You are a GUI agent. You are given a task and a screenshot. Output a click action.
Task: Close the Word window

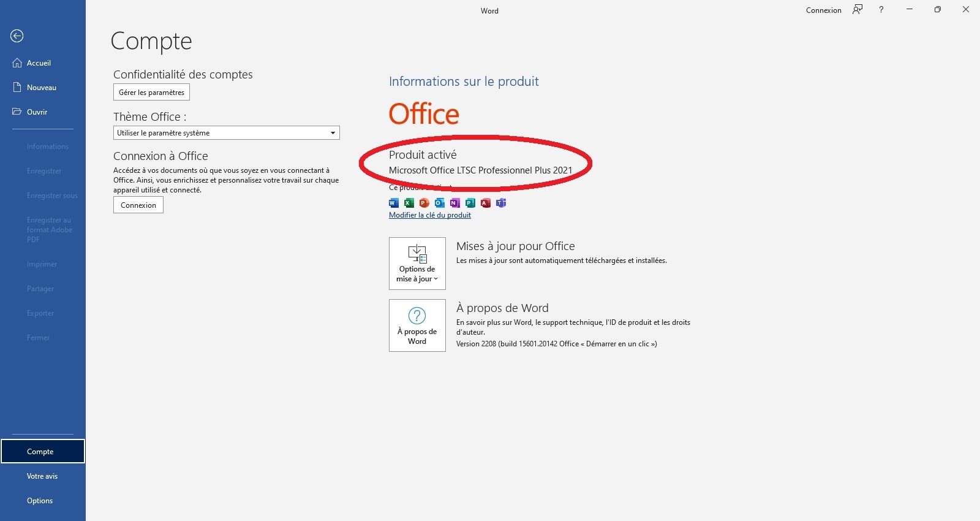pos(966,10)
